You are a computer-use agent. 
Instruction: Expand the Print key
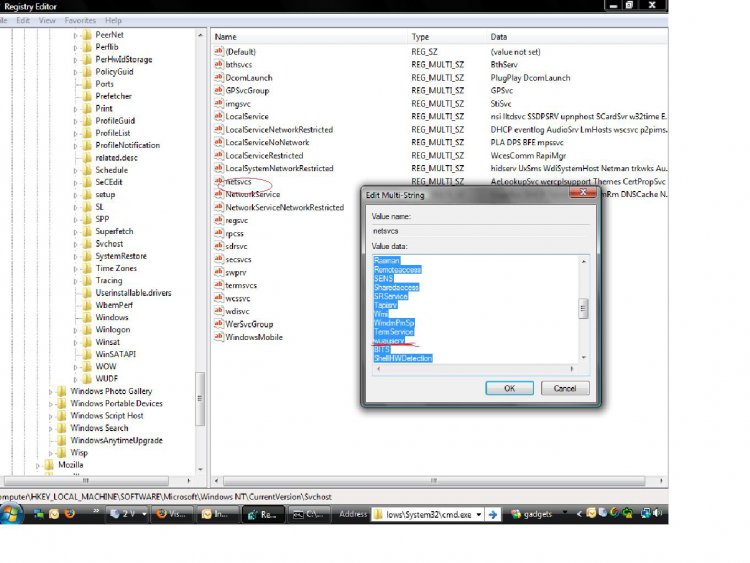pos(75,109)
